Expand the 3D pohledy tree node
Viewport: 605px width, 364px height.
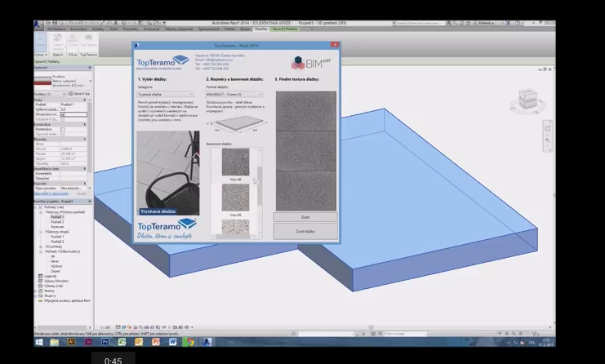41,246
